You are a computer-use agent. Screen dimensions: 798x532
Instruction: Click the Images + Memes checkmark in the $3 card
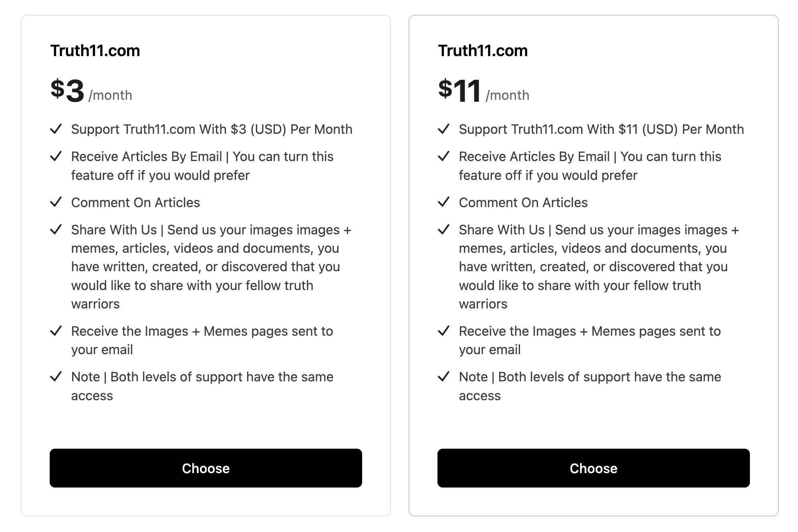click(56, 331)
